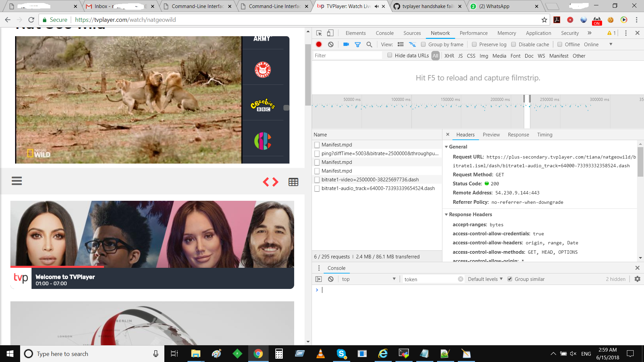Select the All filter button
The width and height of the screenshot is (644, 362).
pyautogui.click(x=435, y=56)
